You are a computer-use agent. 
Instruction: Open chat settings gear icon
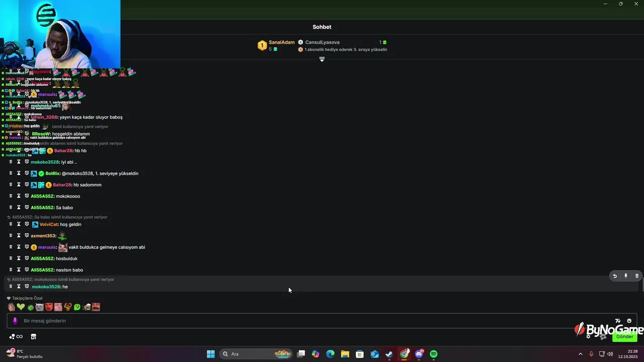pos(588,336)
